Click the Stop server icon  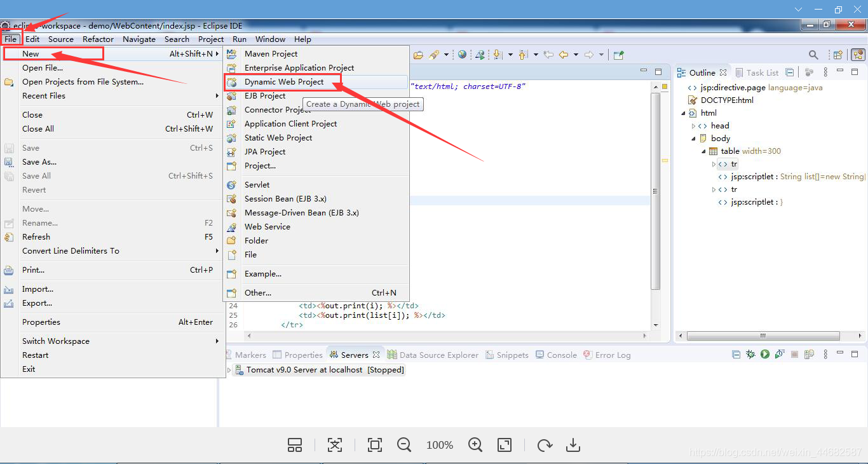(794, 354)
